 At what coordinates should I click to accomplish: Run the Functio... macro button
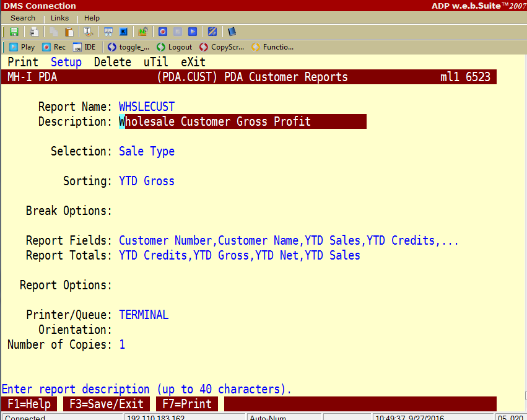tap(272, 47)
